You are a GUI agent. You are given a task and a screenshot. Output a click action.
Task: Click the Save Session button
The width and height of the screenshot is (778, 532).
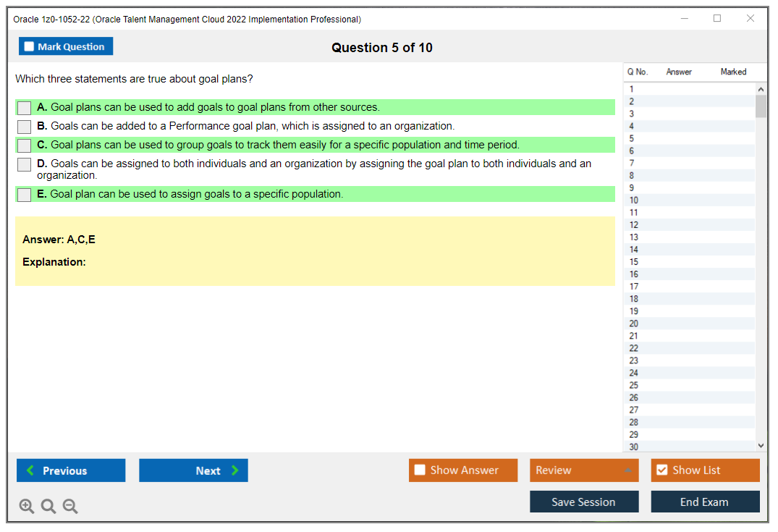(x=584, y=502)
